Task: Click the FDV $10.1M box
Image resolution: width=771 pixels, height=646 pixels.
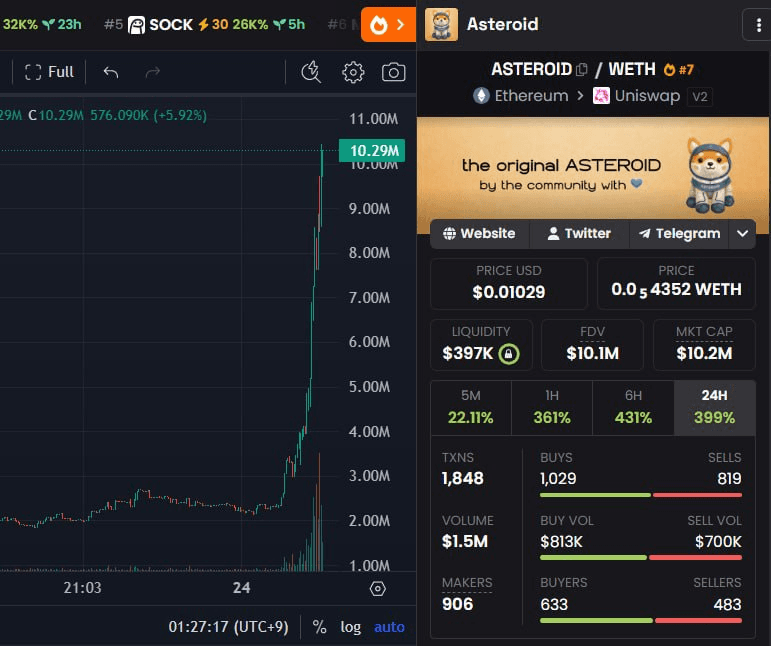Action: (593, 345)
